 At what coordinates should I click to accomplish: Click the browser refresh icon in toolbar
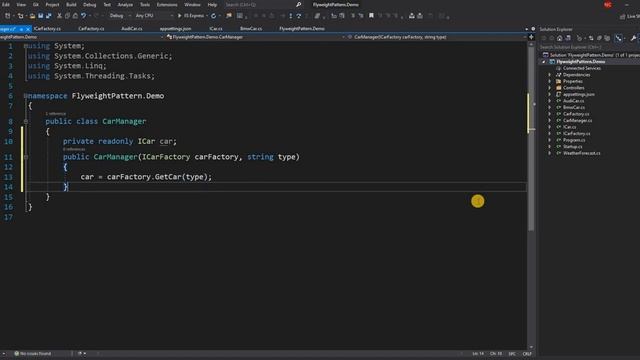213,16
